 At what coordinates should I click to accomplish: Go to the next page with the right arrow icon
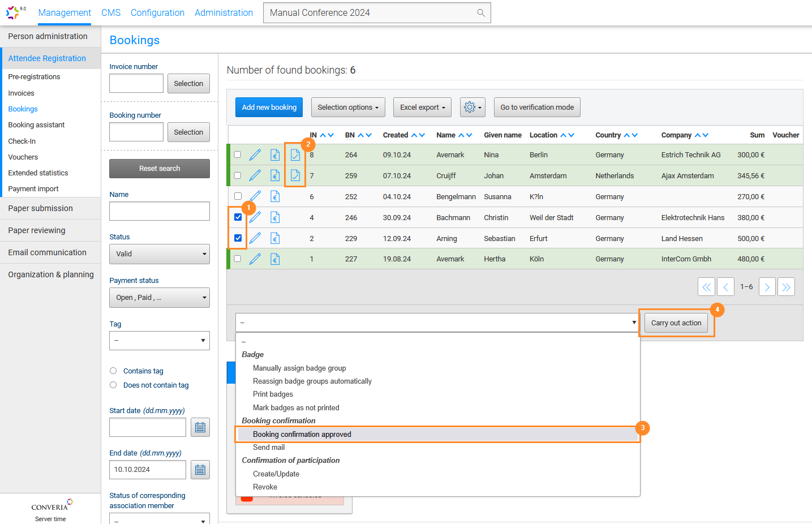[x=767, y=287]
